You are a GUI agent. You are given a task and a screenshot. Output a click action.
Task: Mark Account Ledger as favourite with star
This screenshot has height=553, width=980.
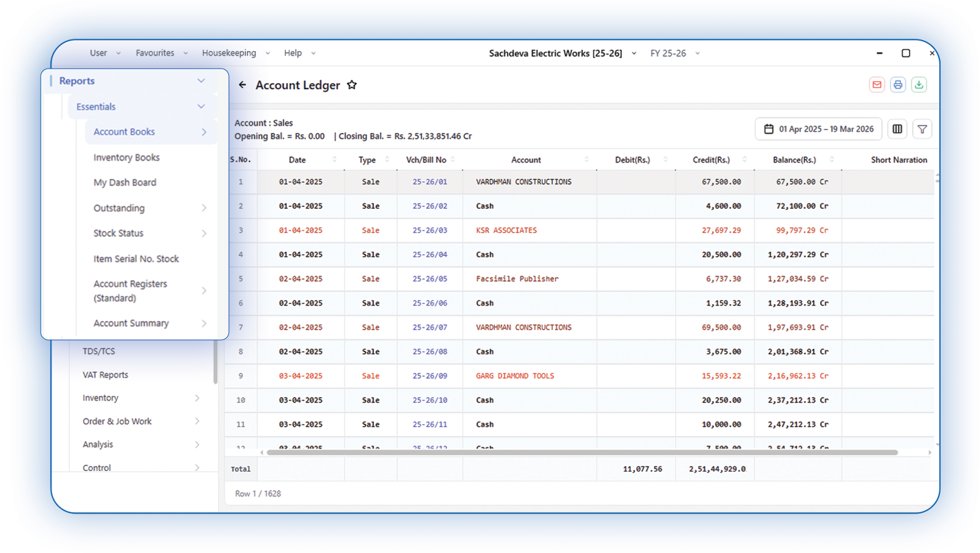click(352, 85)
